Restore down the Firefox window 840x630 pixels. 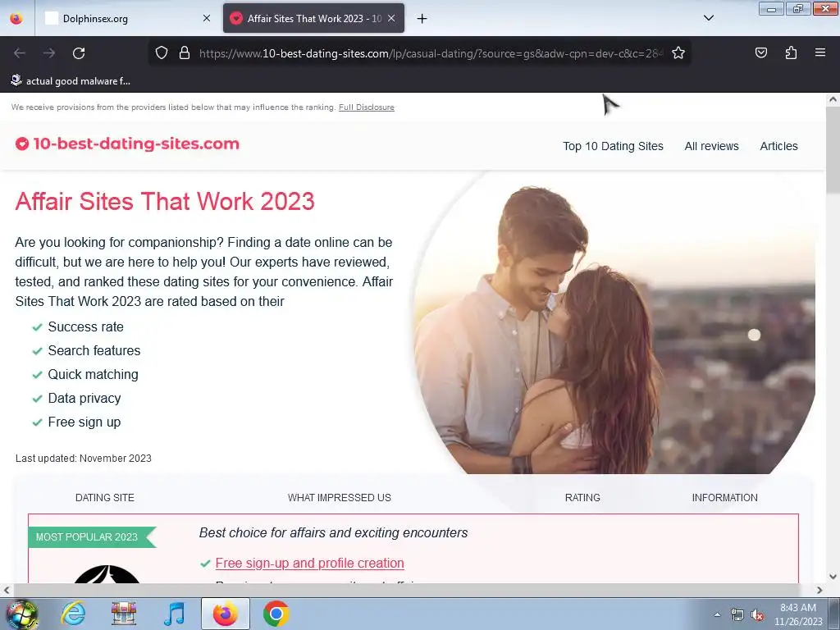(x=798, y=8)
